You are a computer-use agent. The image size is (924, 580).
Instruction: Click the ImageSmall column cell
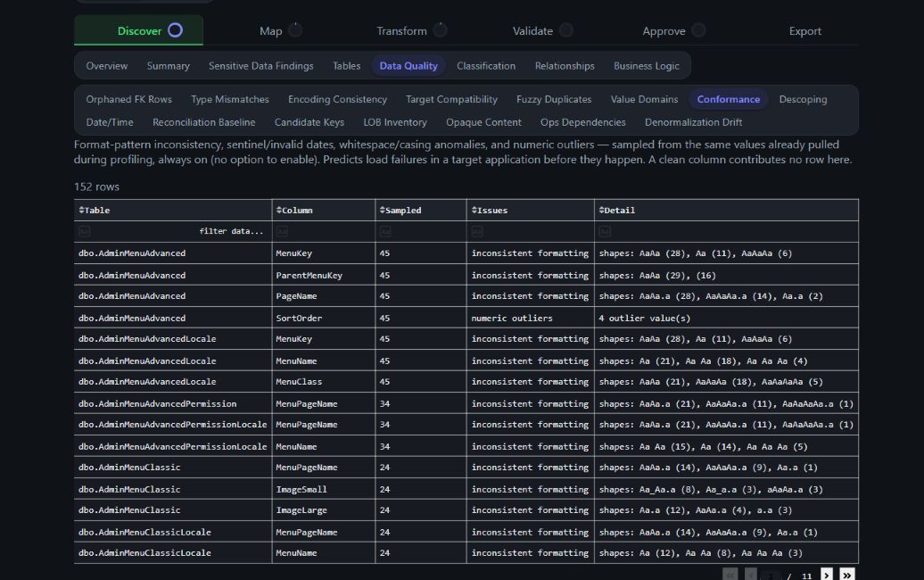pos(323,489)
